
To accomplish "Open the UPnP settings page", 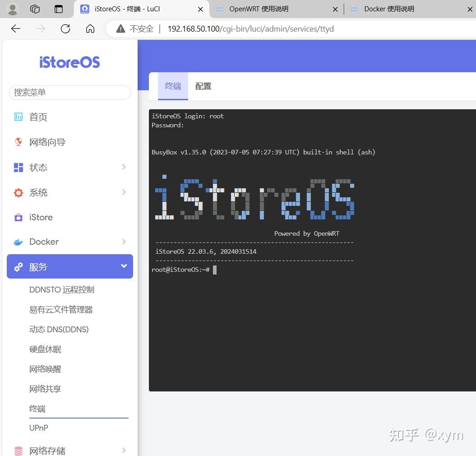I will [38, 428].
